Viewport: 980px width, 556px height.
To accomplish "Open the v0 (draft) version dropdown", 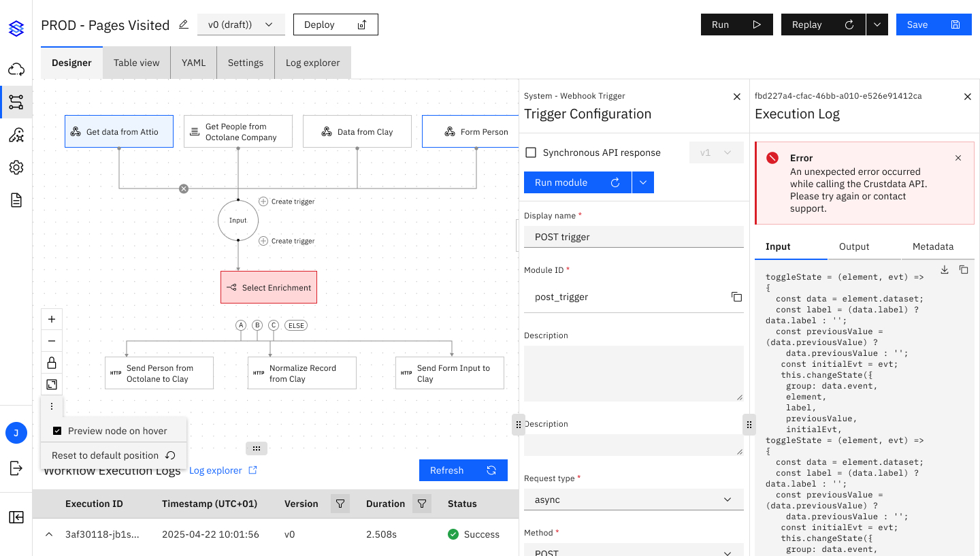I will (241, 24).
